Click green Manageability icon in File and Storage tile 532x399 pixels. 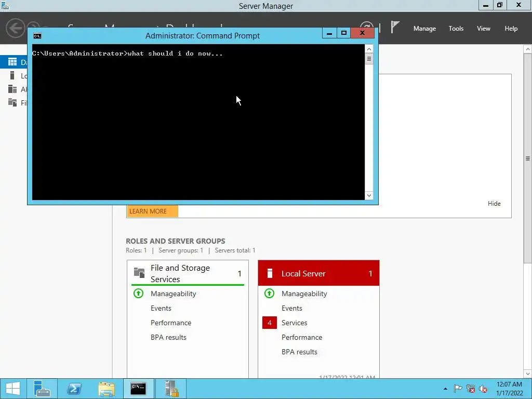tap(138, 293)
